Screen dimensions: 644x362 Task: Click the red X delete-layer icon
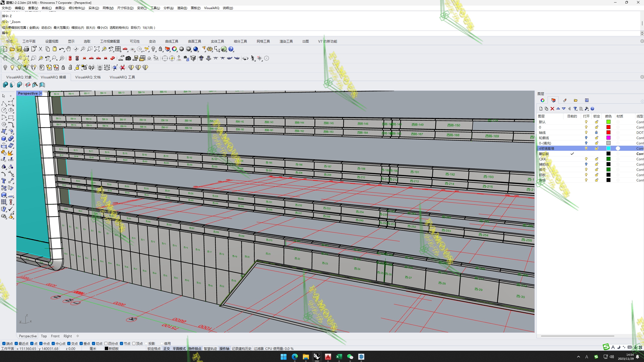pyautogui.click(x=552, y=109)
